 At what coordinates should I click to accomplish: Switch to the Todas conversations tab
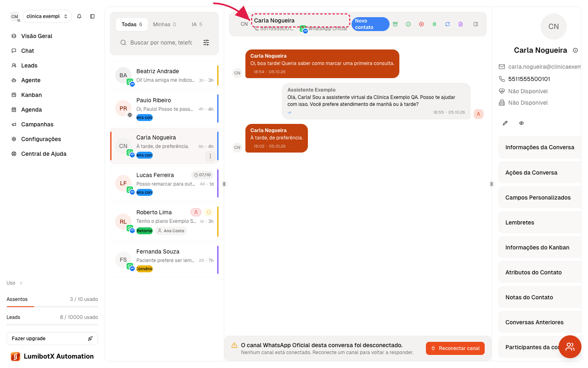132,25
